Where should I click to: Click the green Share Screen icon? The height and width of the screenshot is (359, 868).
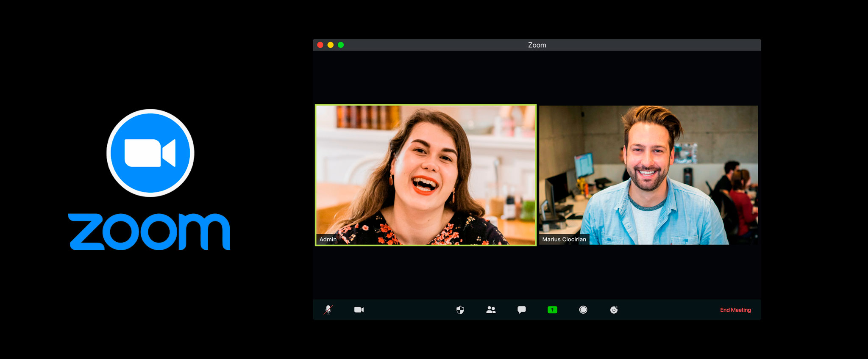click(x=552, y=310)
